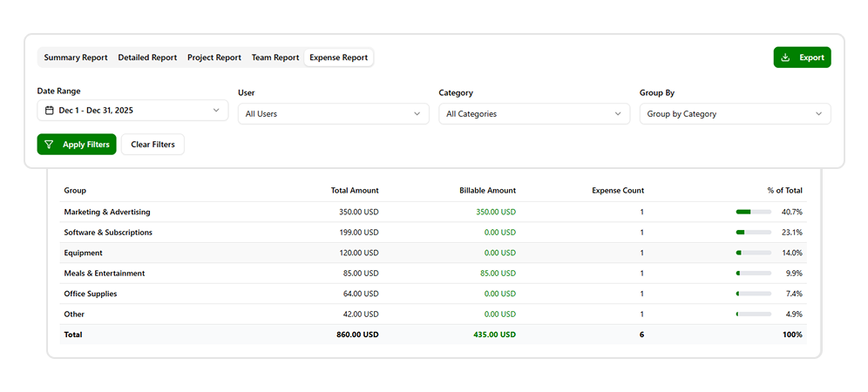Click the Date Range field label
The height and width of the screenshot is (392, 868).
pos(58,91)
